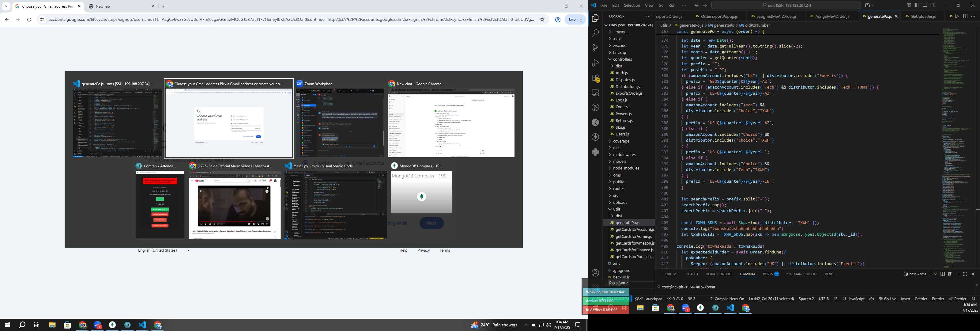Open the Python extension icon in activity bar
Image resolution: width=980 pixels, height=331 pixels.
595,152
